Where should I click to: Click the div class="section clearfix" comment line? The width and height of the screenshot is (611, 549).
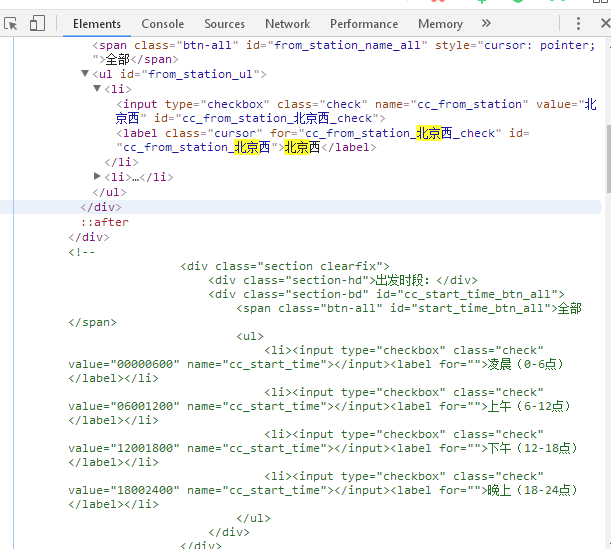tap(285, 267)
